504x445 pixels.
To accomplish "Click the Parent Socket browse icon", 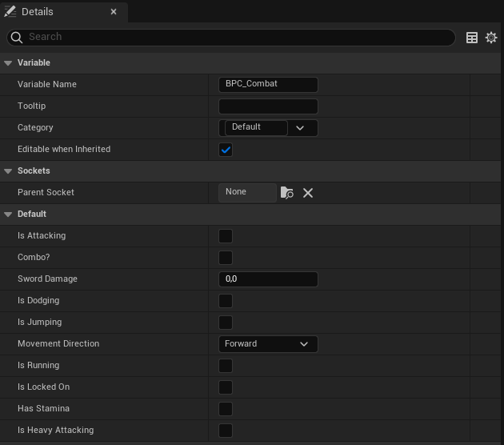I will (x=287, y=193).
